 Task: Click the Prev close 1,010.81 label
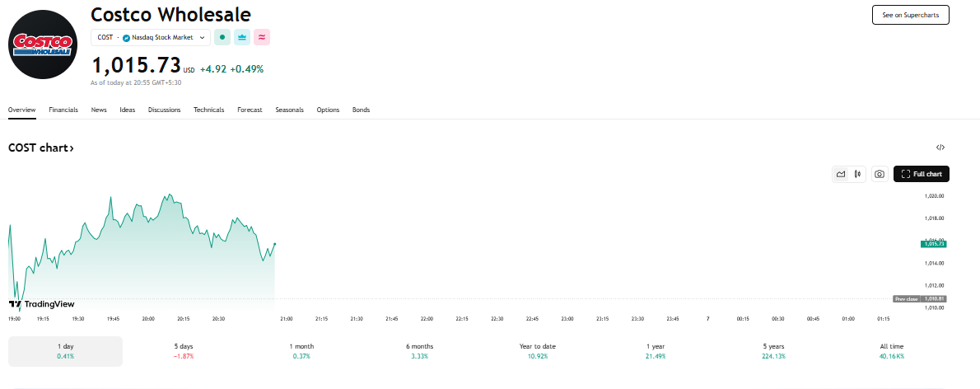click(x=919, y=299)
